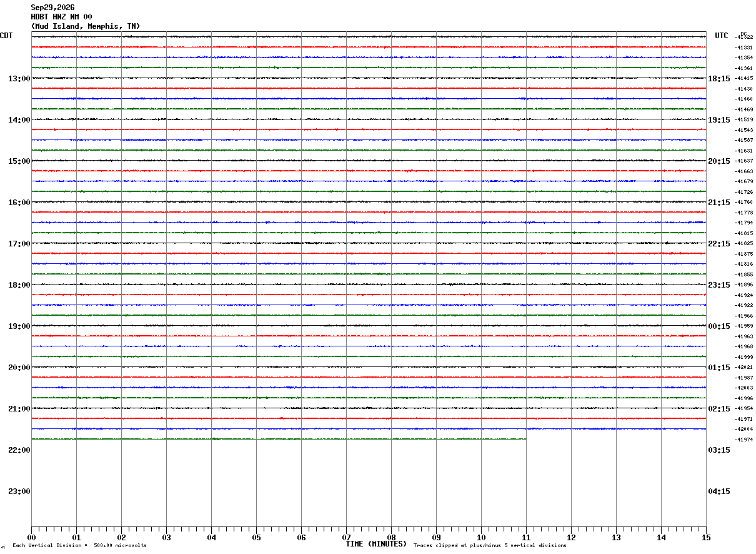Click the UTC column header
Screen dimensions: 756x554
(x=722, y=36)
